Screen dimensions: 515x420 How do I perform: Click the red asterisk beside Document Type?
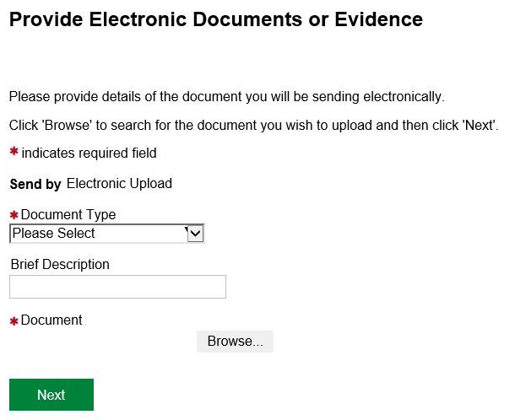(14, 215)
